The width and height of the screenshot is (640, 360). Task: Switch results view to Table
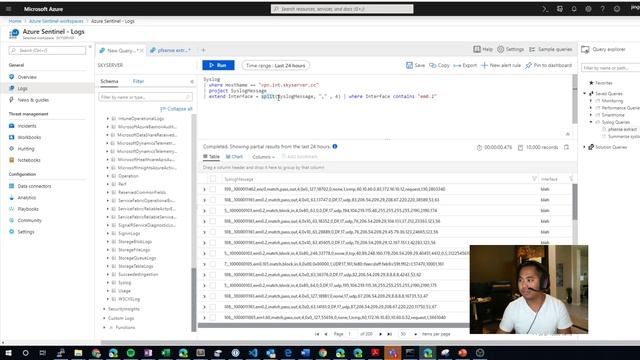(x=211, y=157)
